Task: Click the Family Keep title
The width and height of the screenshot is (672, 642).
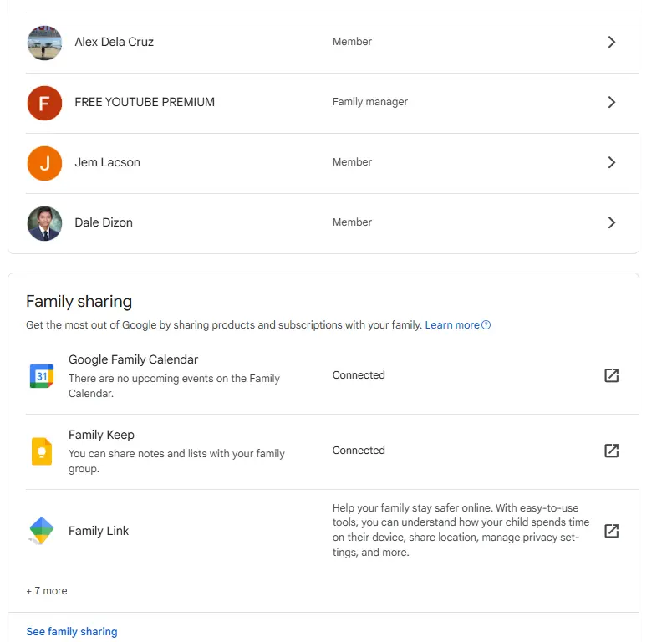Action: [101, 435]
